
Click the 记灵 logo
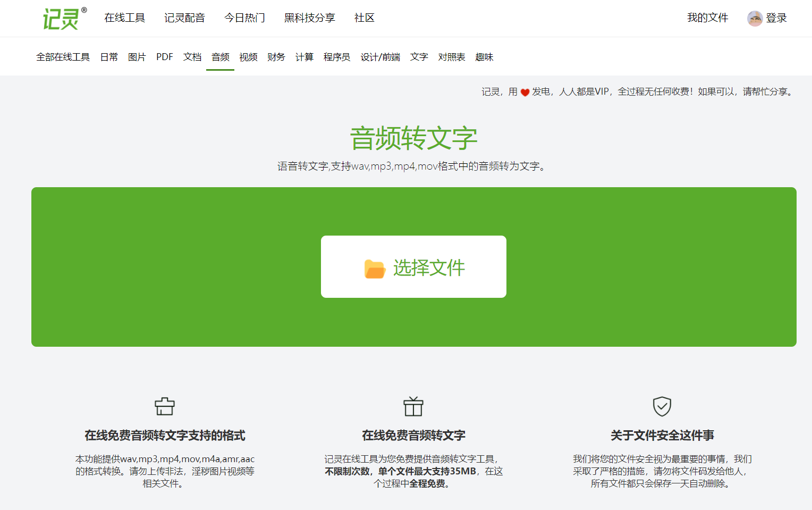[64, 19]
